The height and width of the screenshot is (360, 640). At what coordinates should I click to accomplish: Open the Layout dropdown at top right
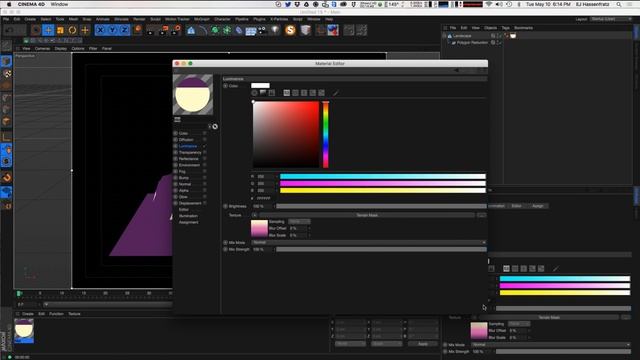click(611, 19)
